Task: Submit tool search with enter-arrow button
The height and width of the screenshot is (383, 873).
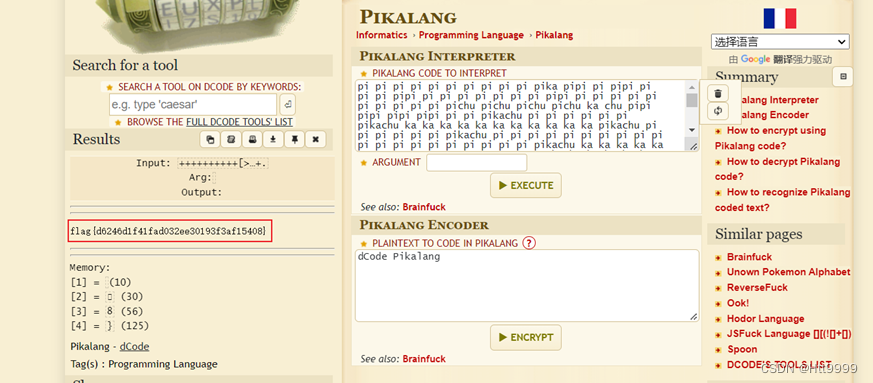Action: 287,104
